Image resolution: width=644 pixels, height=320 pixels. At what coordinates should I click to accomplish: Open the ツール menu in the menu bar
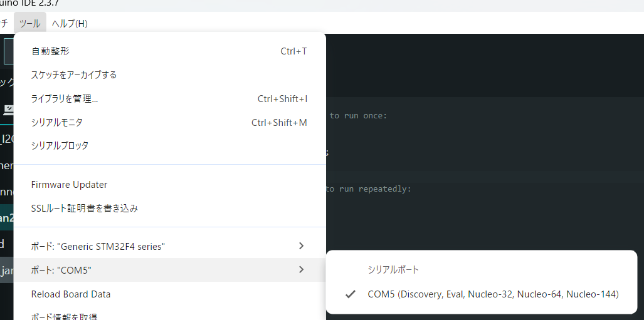[29, 24]
